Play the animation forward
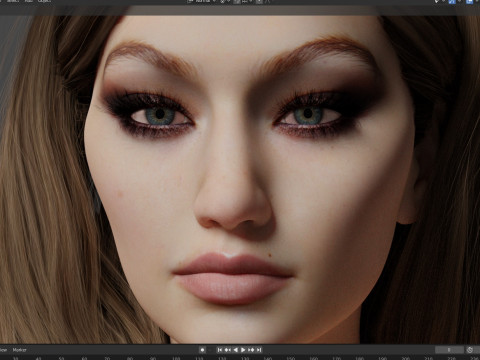This screenshot has height=360, width=480. coord(243,350)
